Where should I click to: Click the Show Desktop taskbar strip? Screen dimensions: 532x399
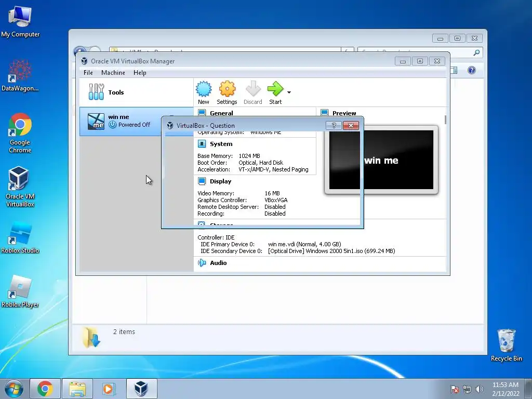[x=528, y=389]
